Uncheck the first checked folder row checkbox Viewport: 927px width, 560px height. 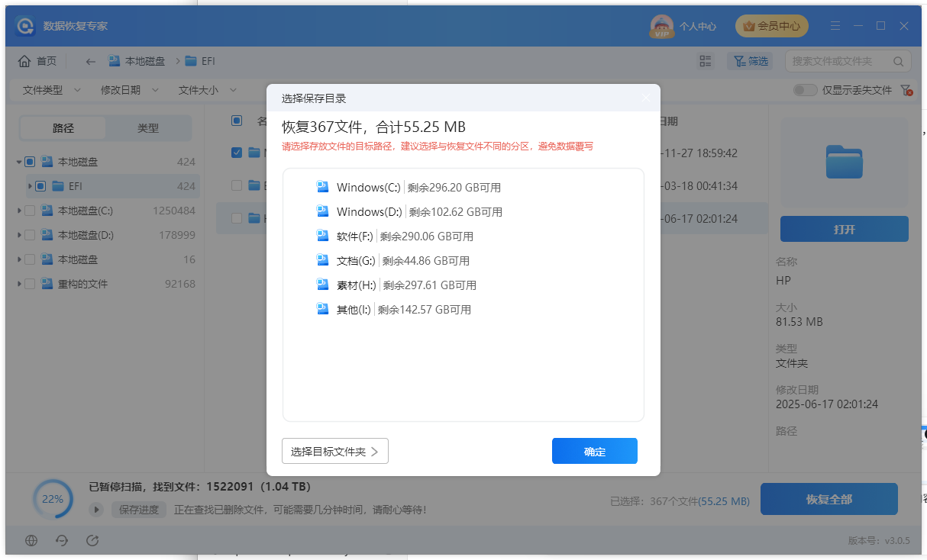tap(237, 153)
